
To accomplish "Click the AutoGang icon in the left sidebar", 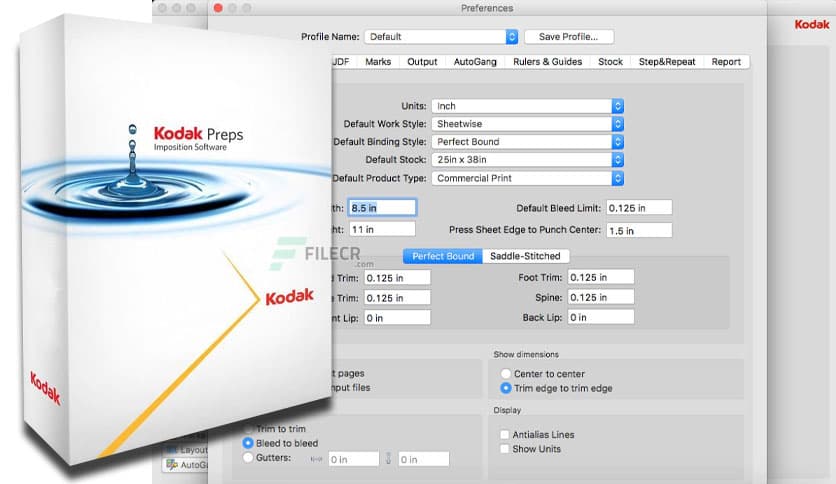I will [171, 464].
